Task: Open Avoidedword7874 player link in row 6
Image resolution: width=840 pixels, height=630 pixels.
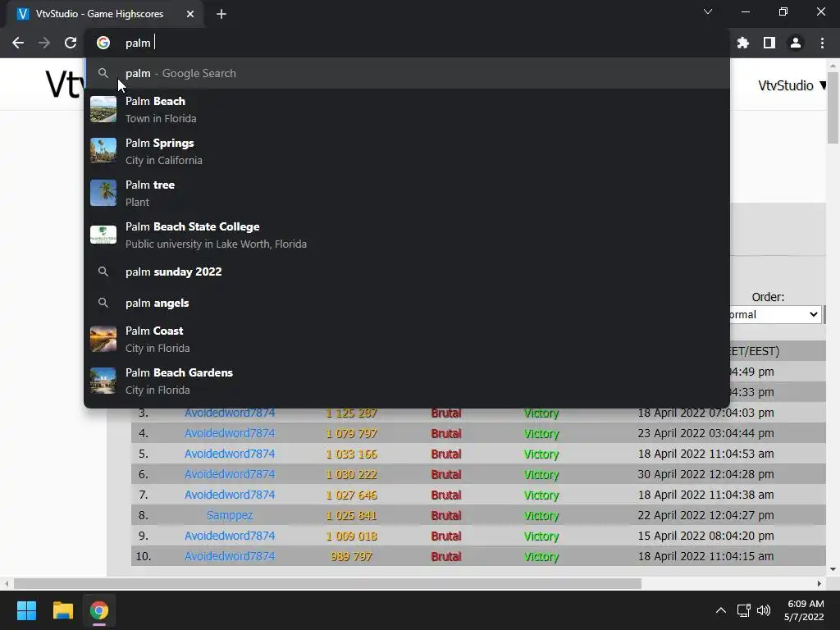Action: [x=230, y=474]
